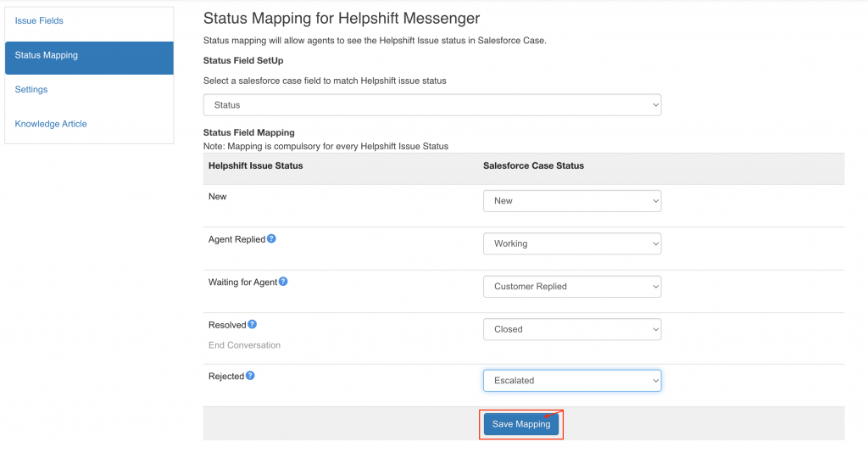Open Settings from the left sidebar
This screenshot has height=464, width=868.
pos(31,90)
